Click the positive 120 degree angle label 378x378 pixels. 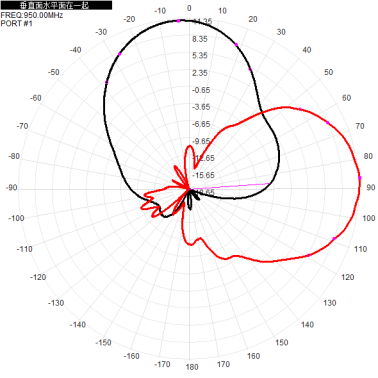(x=348, y=277)
